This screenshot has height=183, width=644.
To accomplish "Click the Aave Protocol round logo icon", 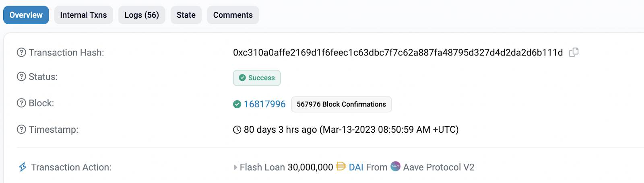I will click(x=396, y=167).
